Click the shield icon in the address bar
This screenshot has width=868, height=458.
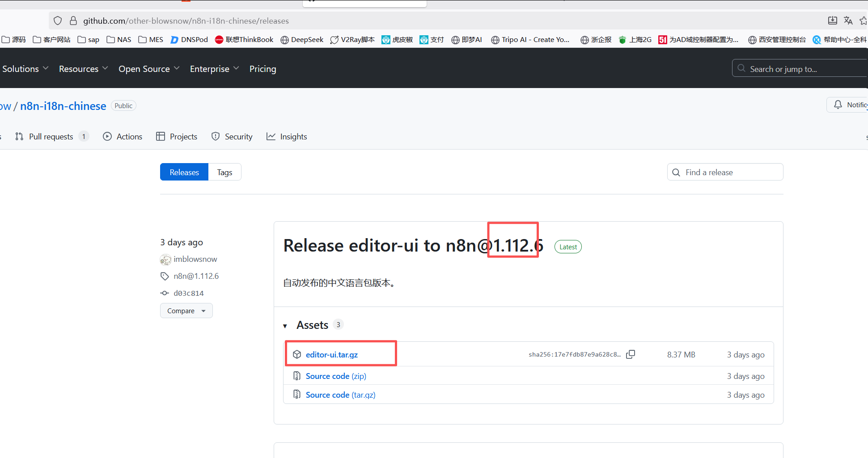coord(58,21)
